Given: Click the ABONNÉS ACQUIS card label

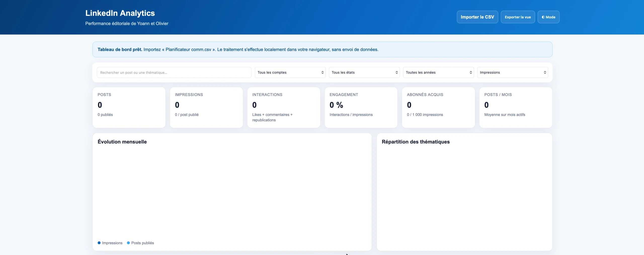Looking at the screenshot, I should 425,94.
